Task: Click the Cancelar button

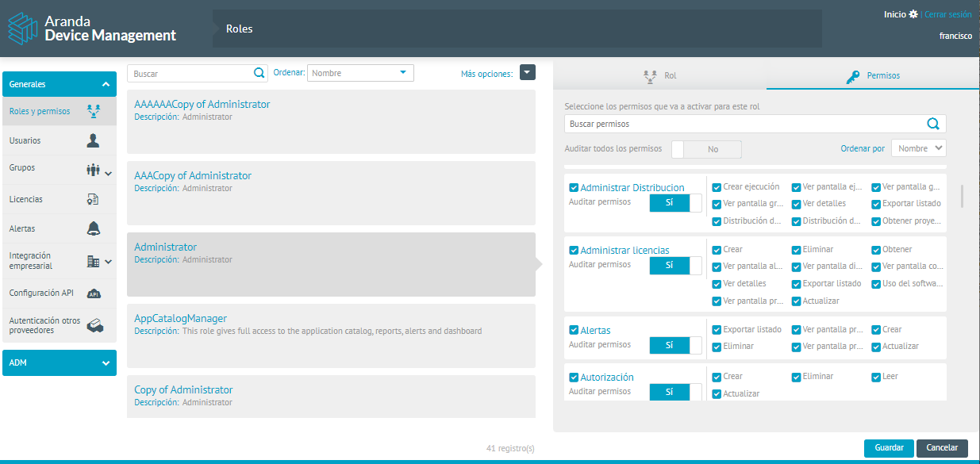Action: [x=942, y=448]
